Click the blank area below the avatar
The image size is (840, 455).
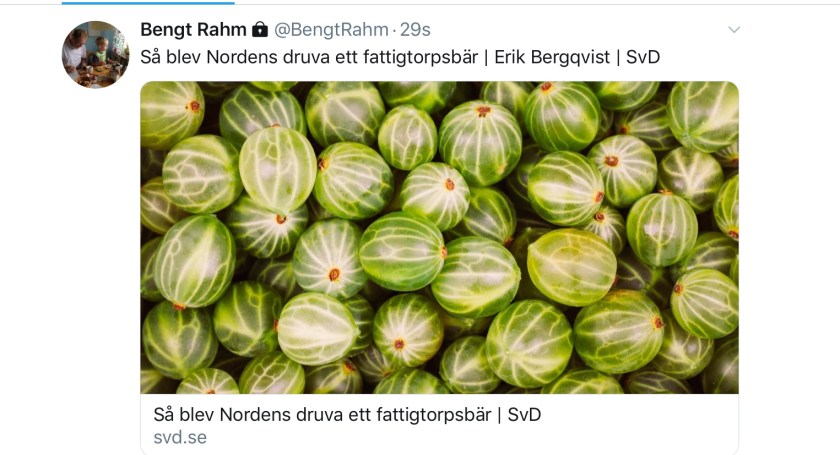coord(95,268)
